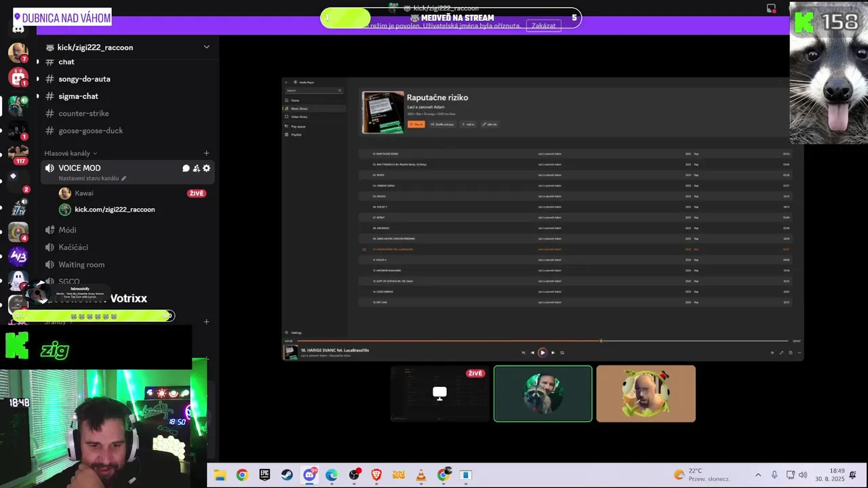Click the Edit info button

[490, 124]
